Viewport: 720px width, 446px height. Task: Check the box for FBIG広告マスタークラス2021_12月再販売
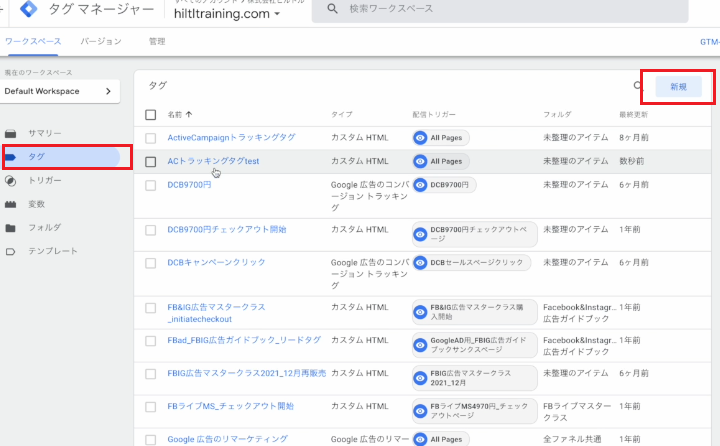(x=151, y=374)
